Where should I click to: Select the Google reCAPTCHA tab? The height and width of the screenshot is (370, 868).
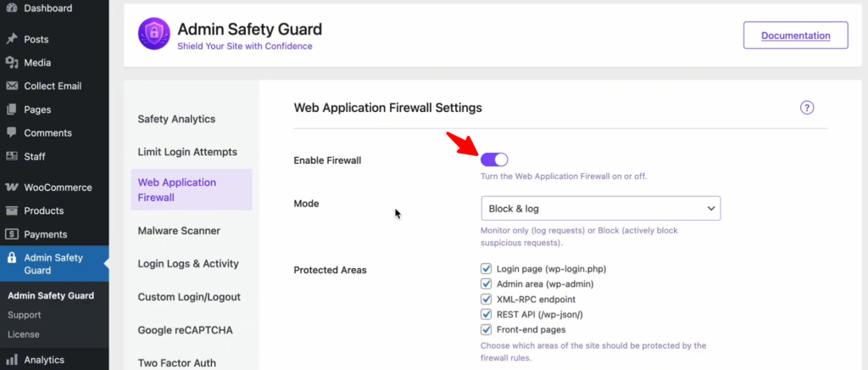pos(185,330)
